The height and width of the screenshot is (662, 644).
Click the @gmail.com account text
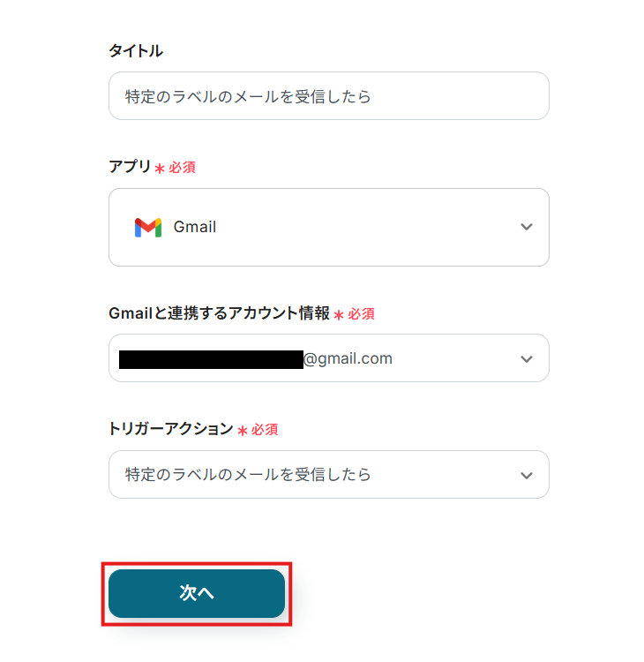[348, 358]
